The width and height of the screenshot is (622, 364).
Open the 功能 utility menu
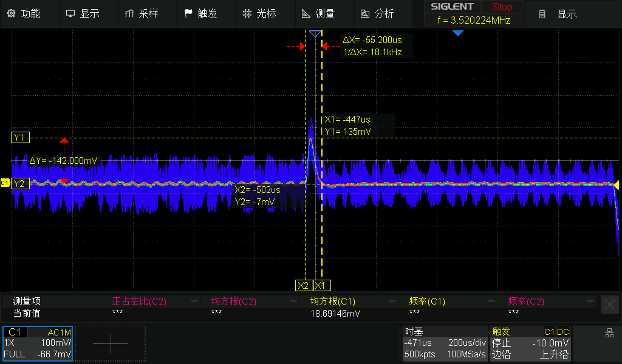click(x=24, y=13)
